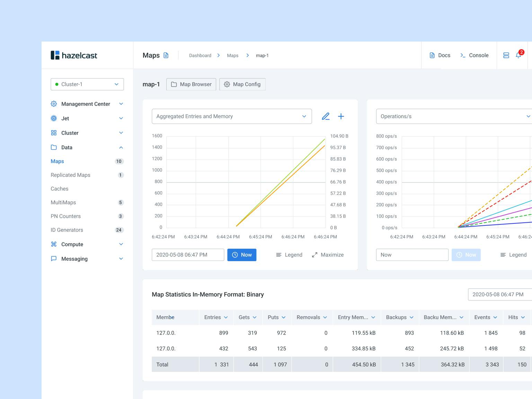This screenshot has height=399, width=532.
Task: Expand the Jet menu chevron
Action: pos(121,118)
